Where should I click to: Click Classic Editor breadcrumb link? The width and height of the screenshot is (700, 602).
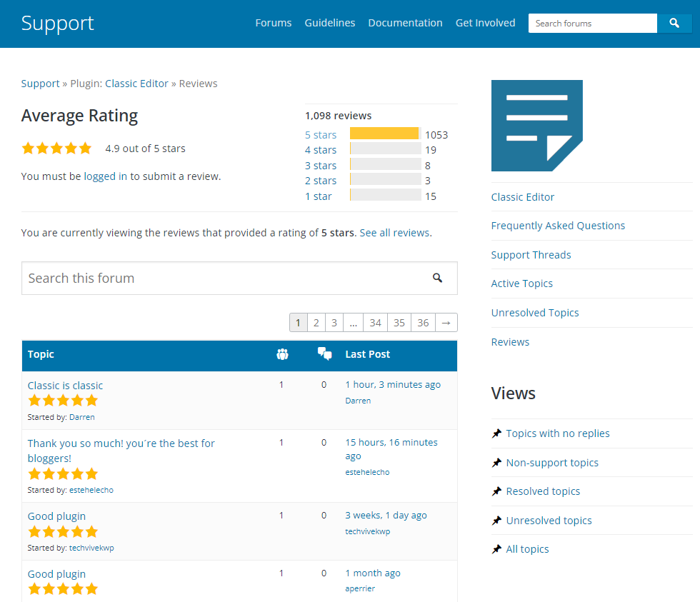(x=136, y=84)
